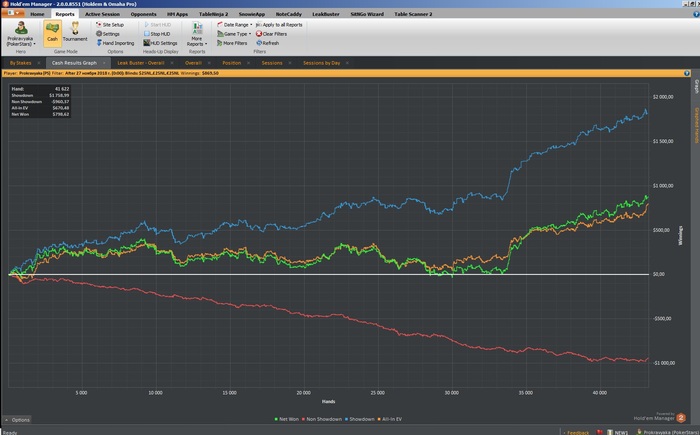This screenshot has height=435, width=700.
Task: Apply filter to all reports
Action: [x=279, y=25]
